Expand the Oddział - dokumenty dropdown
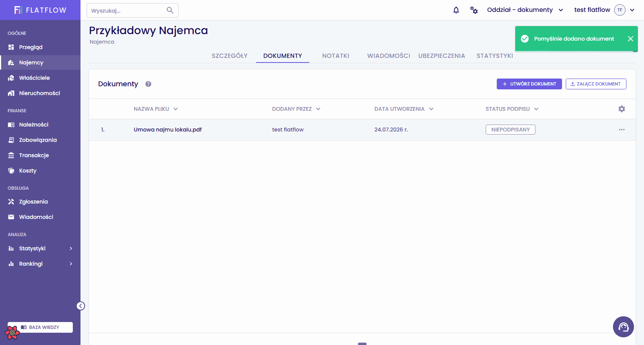 click(x=561, y=10)
